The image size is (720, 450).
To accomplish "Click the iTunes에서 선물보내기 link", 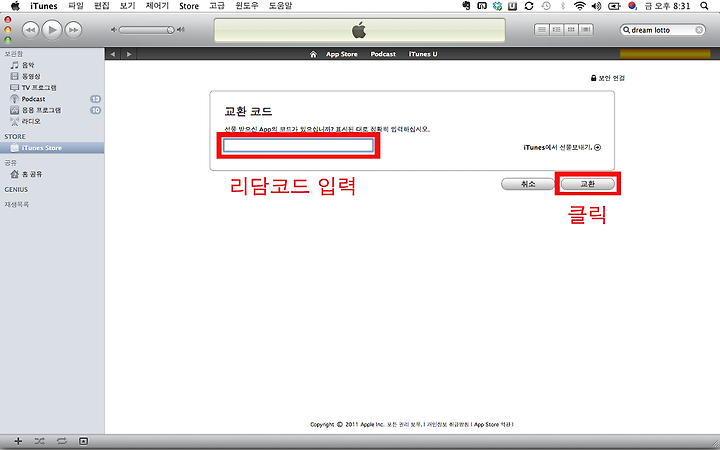I will [558, 148].
